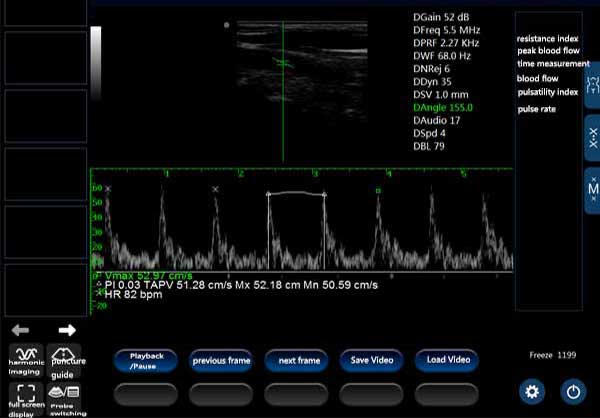Select the green DAngle 155.0 parameter
This screenshot has height=418, width=600.
click(x=443, y=107)
